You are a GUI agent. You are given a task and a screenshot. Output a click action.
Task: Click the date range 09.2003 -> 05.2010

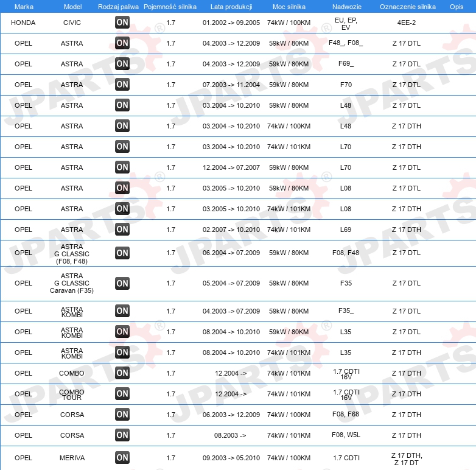[x=231, y=458]
